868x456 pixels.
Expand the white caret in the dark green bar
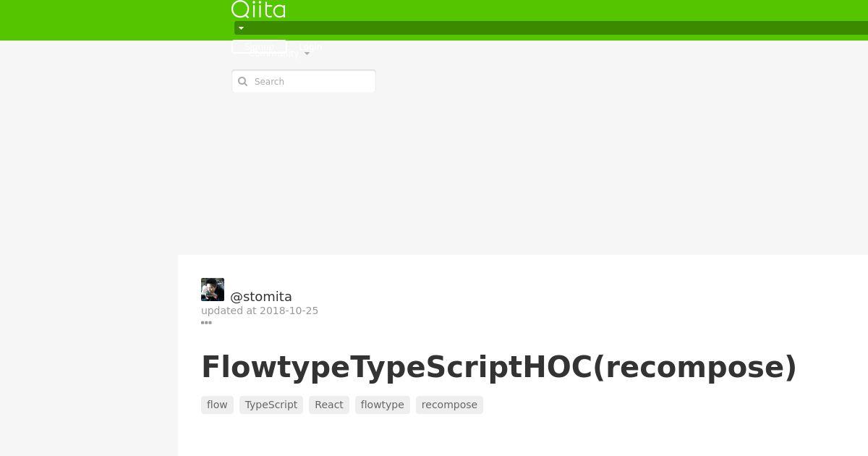pos(241,28)
